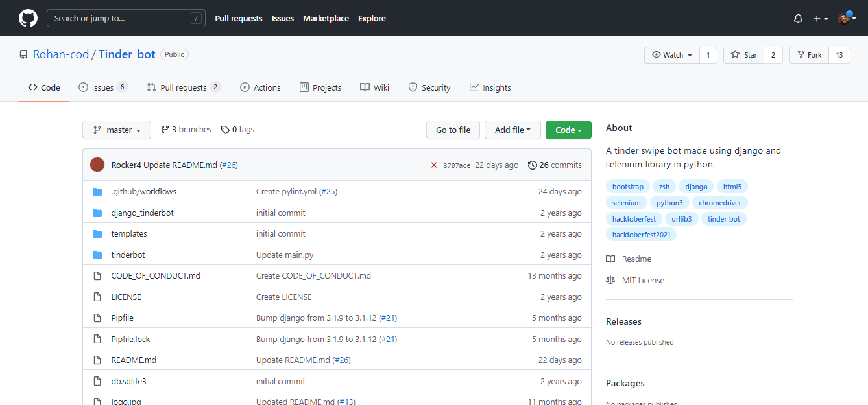The height and width of the screenshot is (405, 868).
Task: Click the branches icon
Action: [165, 130]
